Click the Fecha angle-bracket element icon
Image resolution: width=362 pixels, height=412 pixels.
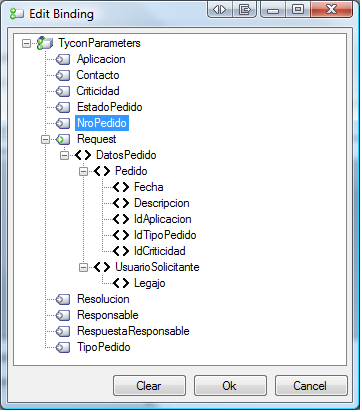(121, 187)
